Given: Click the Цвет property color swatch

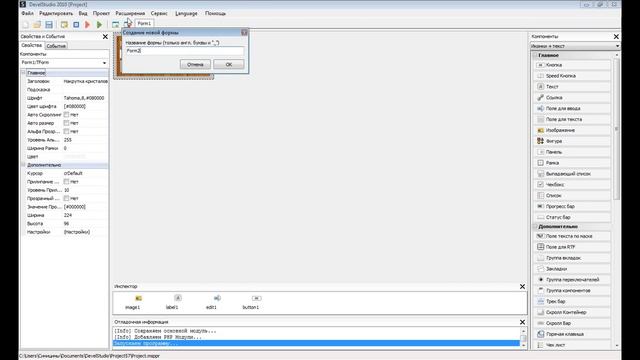Looking at the screenshot, I should coord(75,157).
